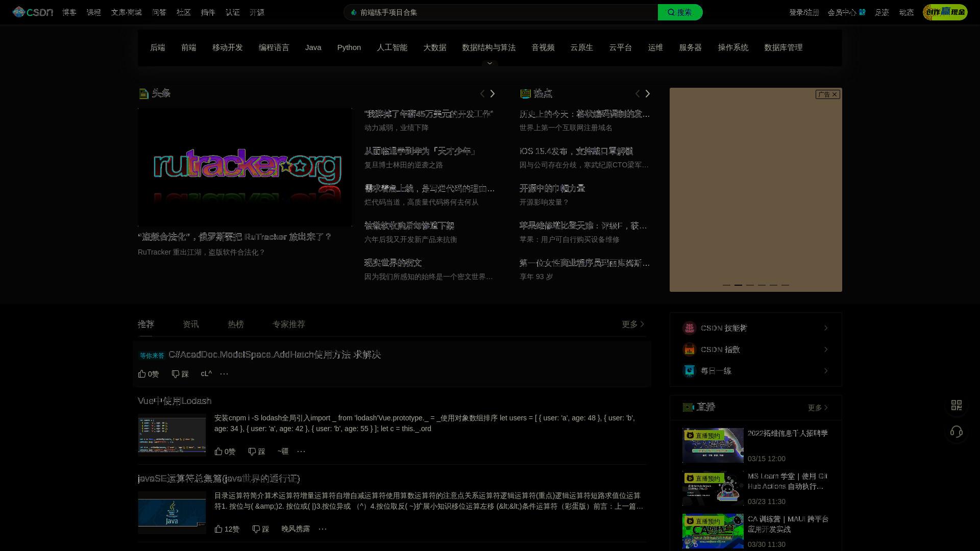Open more options for the AddHatch question
980x551 pixels.
(224, 374)
